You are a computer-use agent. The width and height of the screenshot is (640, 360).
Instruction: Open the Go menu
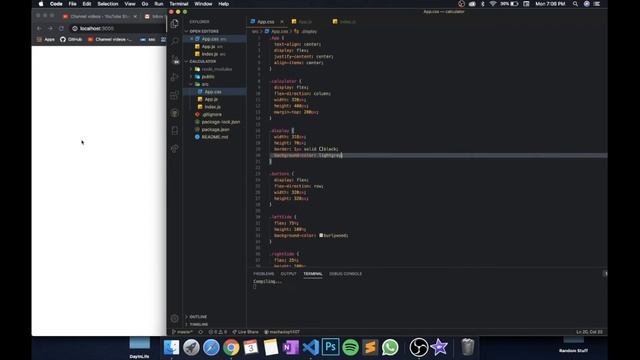pos(145,4)
